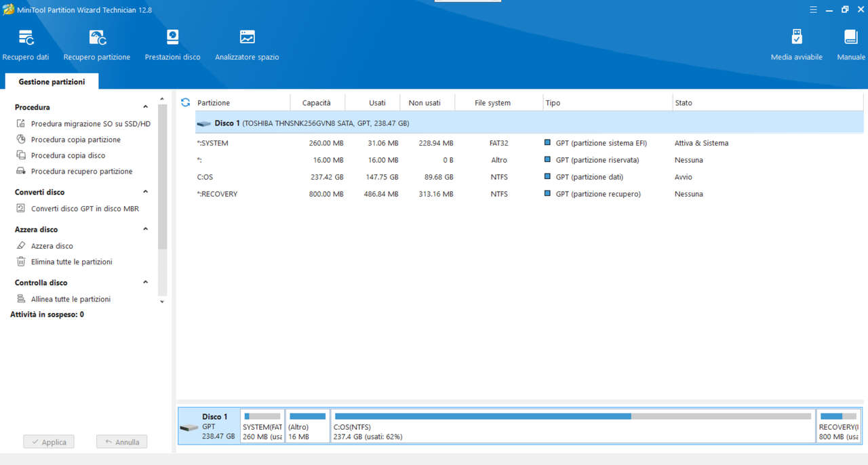Sort by Usati column header
The width and height of the screenshot is (868, 465).
point(372,103)
